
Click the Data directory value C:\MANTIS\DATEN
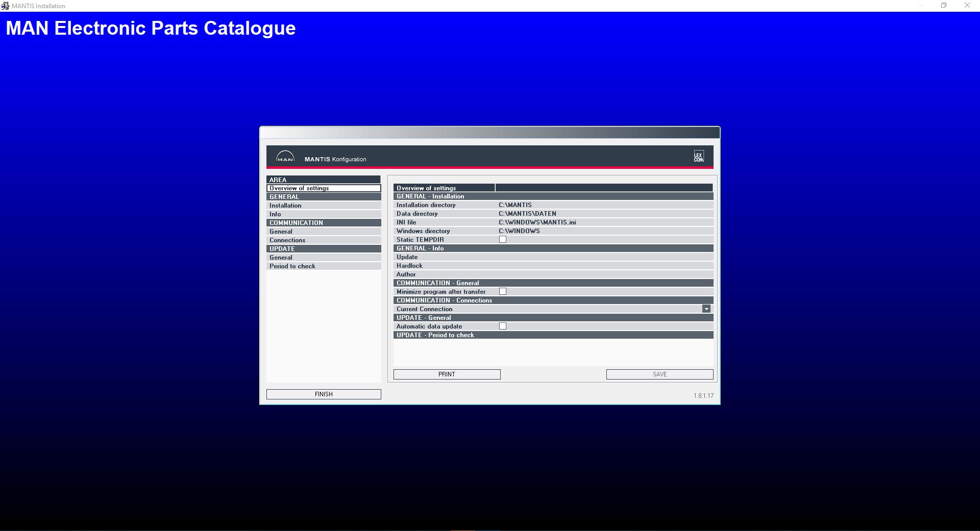pos(527,214)
